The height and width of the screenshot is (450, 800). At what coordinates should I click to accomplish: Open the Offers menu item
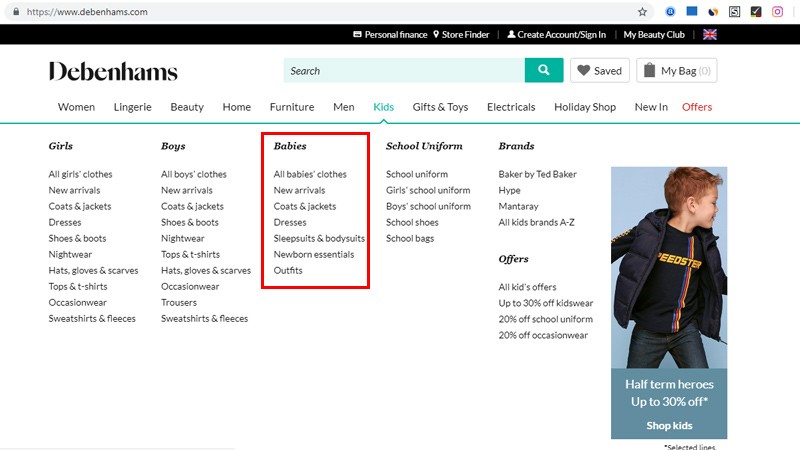coord(697,107)
